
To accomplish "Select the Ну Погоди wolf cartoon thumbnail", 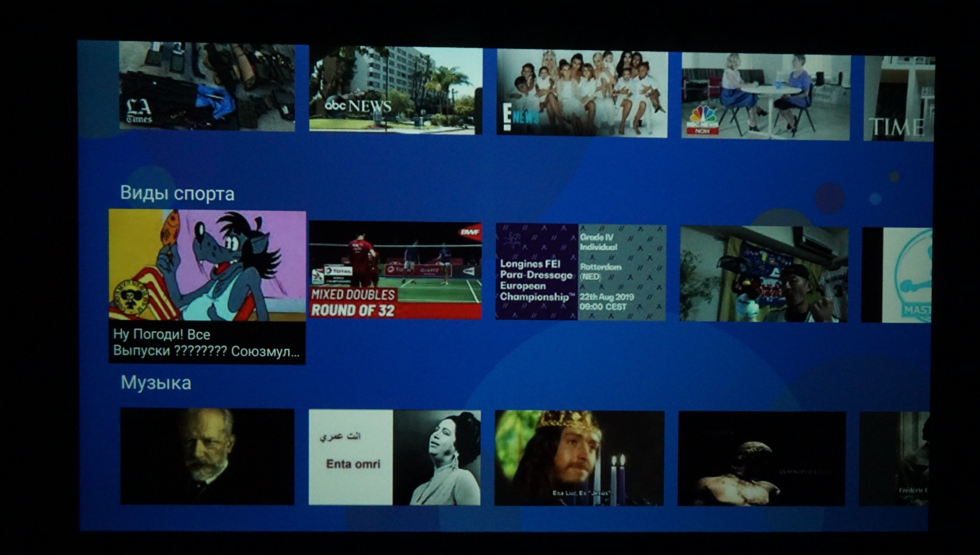I will tap(207, 265).
